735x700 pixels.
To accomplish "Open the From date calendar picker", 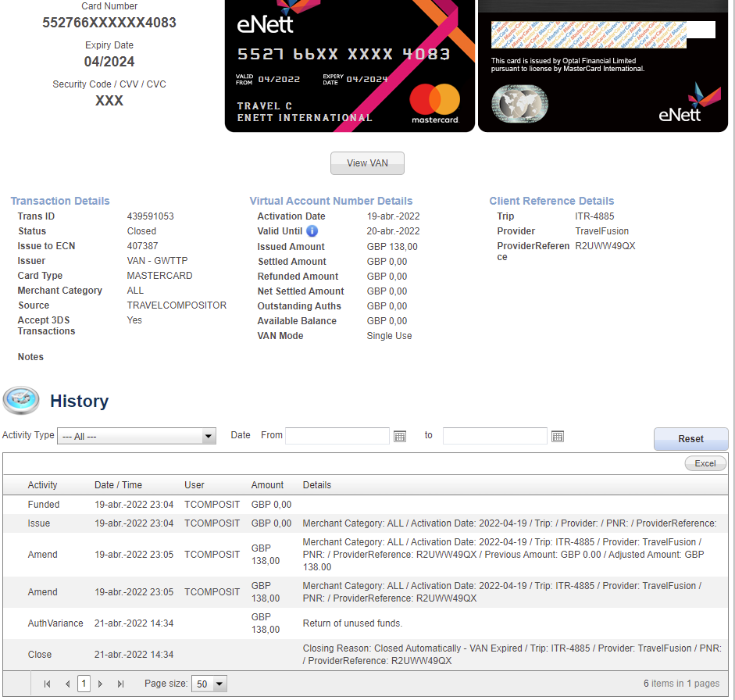I will (x=400, y=436).
